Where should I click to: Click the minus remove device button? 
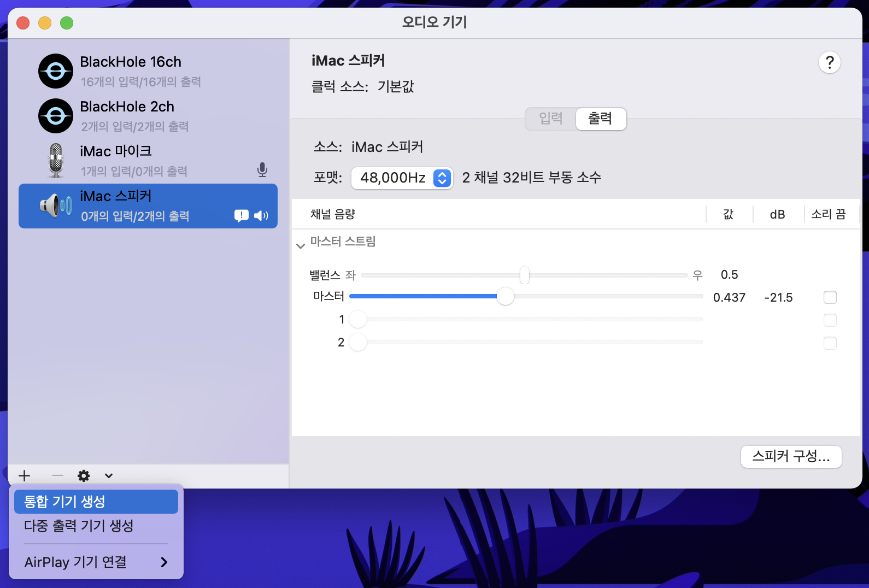[x=57, y=475]
